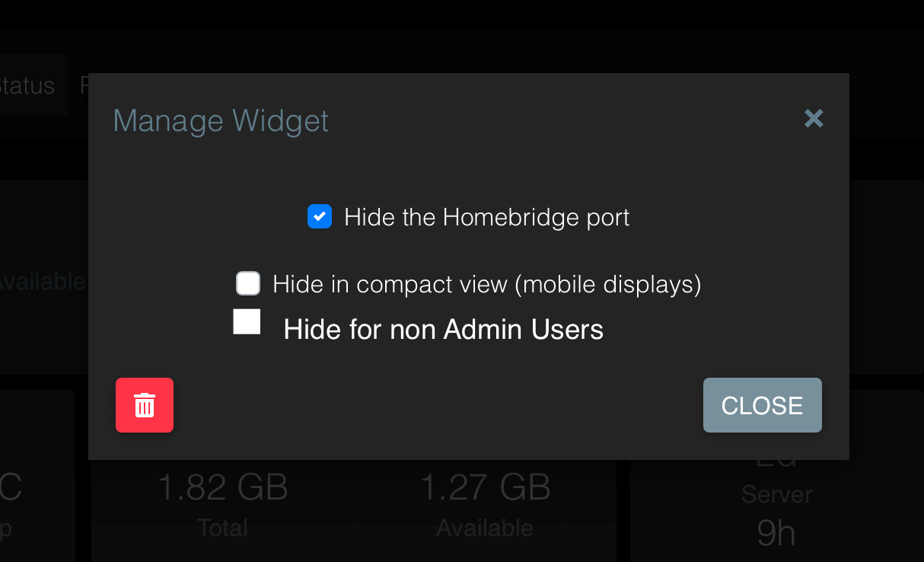
Task: Click the "1.27 GB" available memory value
Action: pos(485,487)
